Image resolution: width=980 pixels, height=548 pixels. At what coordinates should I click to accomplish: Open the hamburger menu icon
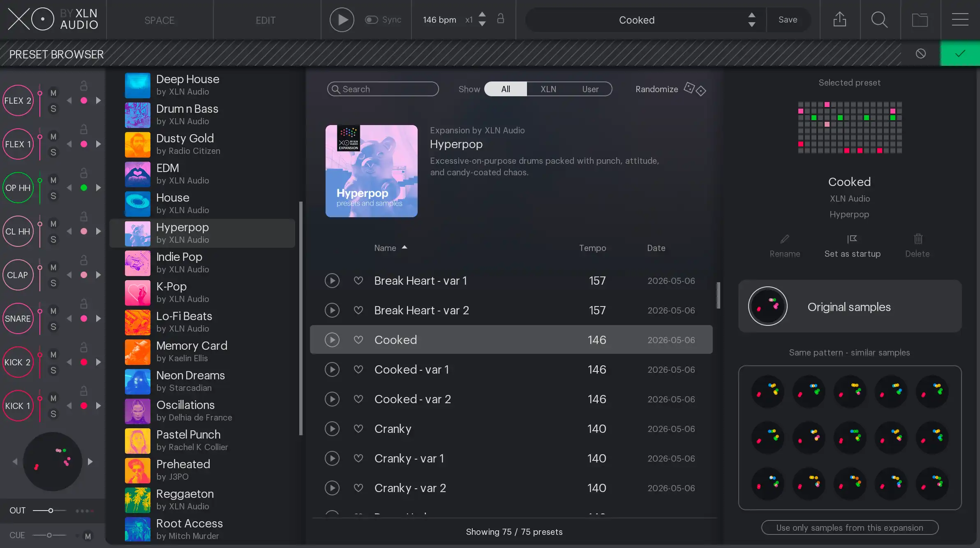(x=960, y=19)
